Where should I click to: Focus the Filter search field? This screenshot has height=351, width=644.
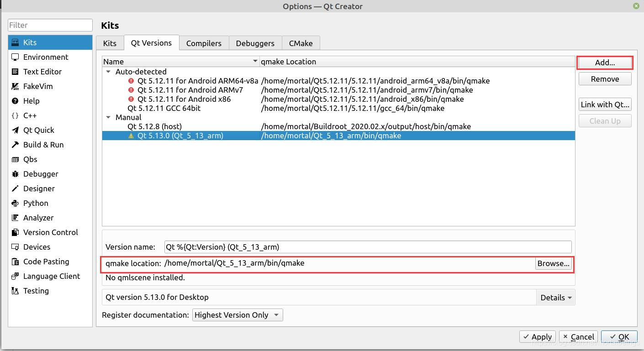(x=50, y=25)
